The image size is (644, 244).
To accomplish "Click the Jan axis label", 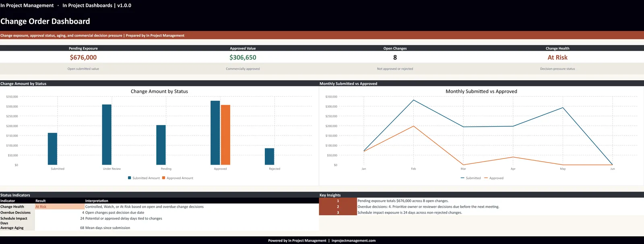I will [364, 169].
